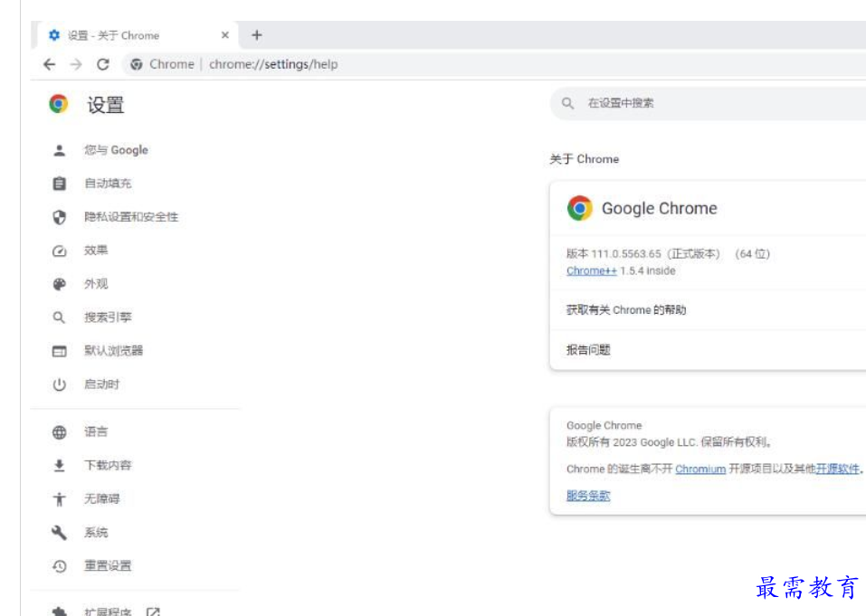866x616 pixels.
Task: Click the globe icon for 语言
Action: click(x=60, y=432)
